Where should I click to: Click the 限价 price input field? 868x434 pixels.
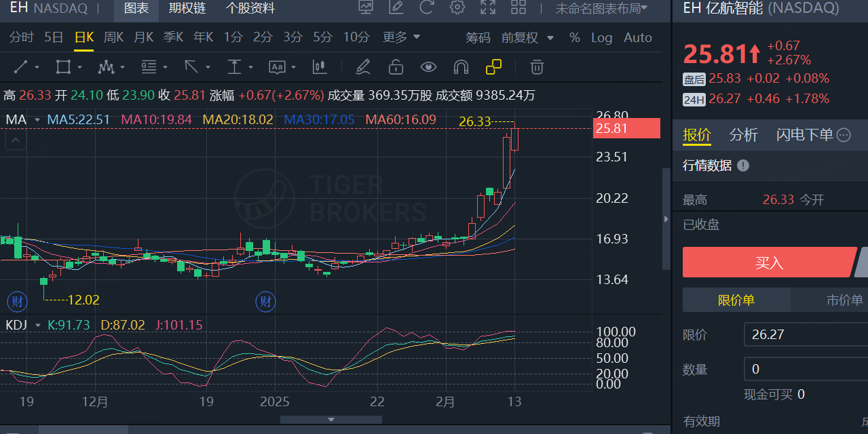[806, 334]
